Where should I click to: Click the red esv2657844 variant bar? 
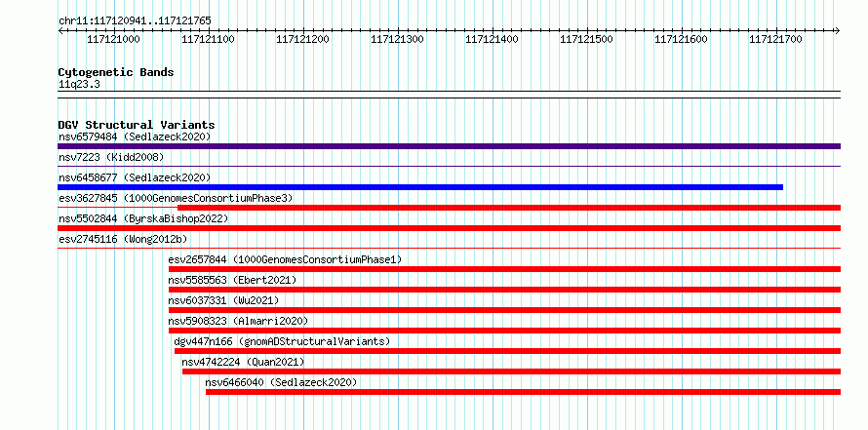pos(504,269)
